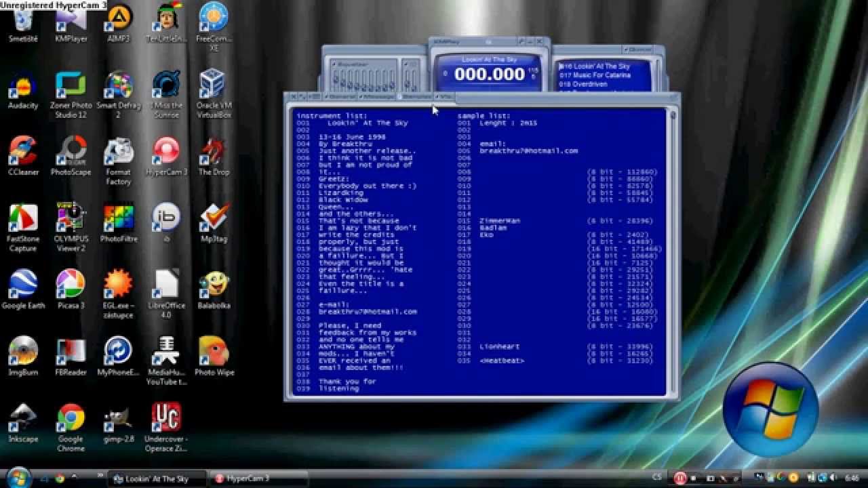Image resolution: width=868 pixels, height=488 pixels.
Task: Open the Windows Start menu orb
Action: (18, 477)
